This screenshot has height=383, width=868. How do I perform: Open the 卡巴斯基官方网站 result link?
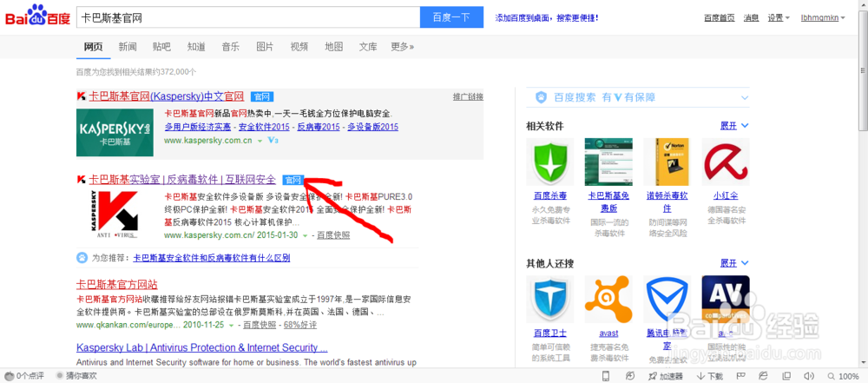pos(117,285)
